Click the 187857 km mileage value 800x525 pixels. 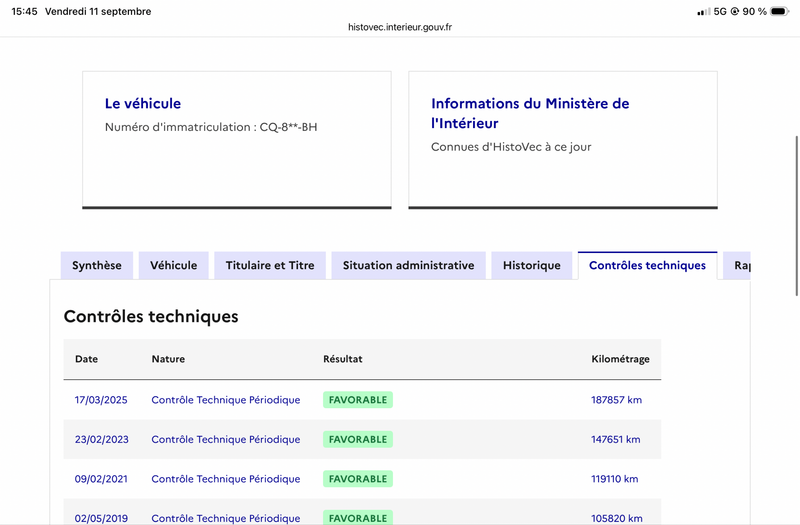[x=616, y=400]
